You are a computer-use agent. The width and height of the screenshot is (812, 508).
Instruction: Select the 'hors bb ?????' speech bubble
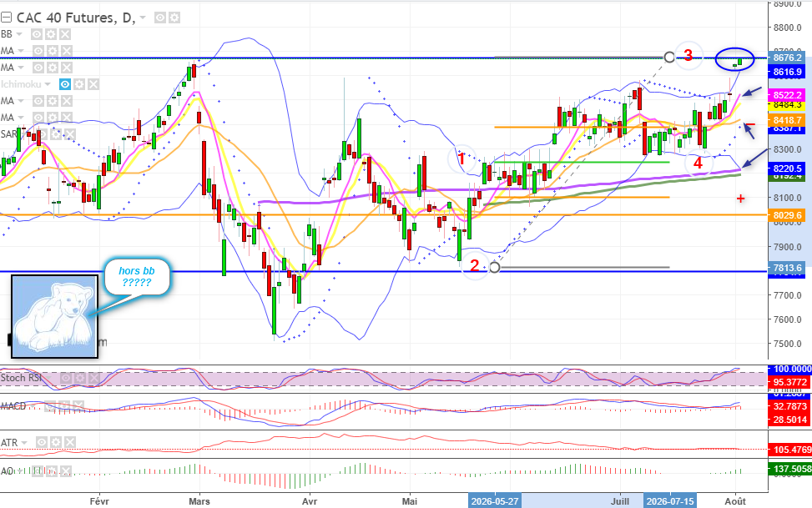tap(137, 277)
